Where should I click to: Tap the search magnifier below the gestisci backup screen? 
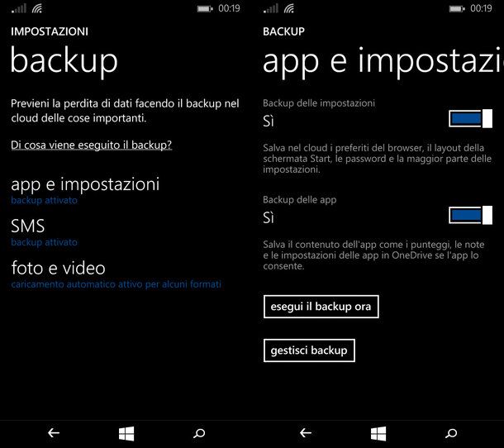450,432
